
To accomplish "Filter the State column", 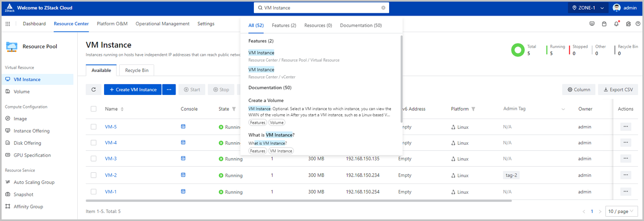I will click(x=234, y=109).
